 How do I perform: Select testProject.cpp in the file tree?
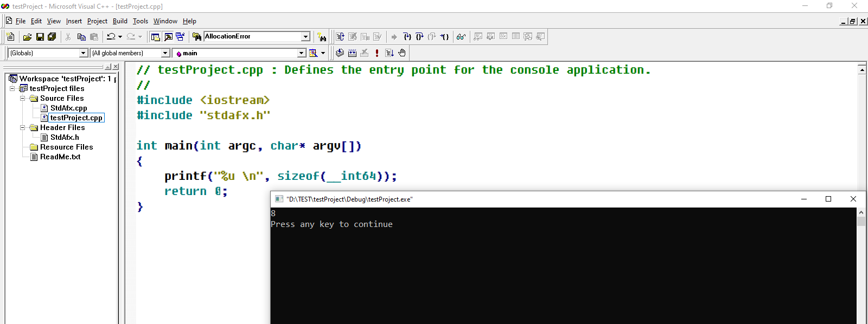coord(76,118)
